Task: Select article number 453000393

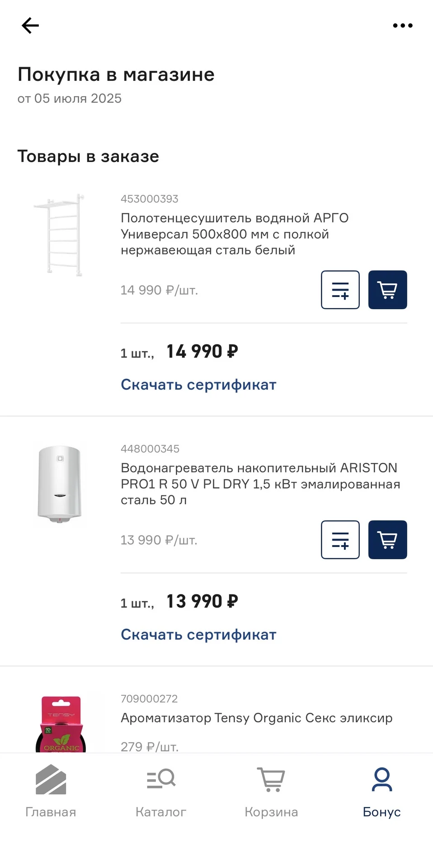Action: pos(150,199)
